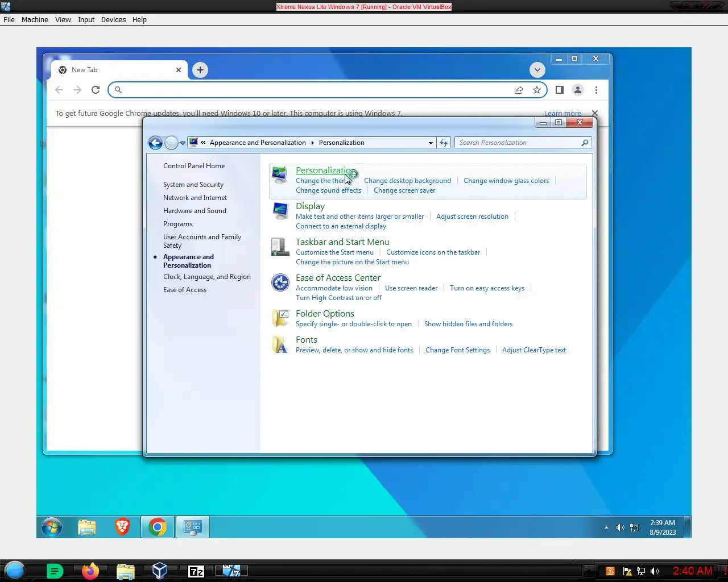Open System and Security category
The height and width of the screenshot is (582, 728).
coord(193,185)
